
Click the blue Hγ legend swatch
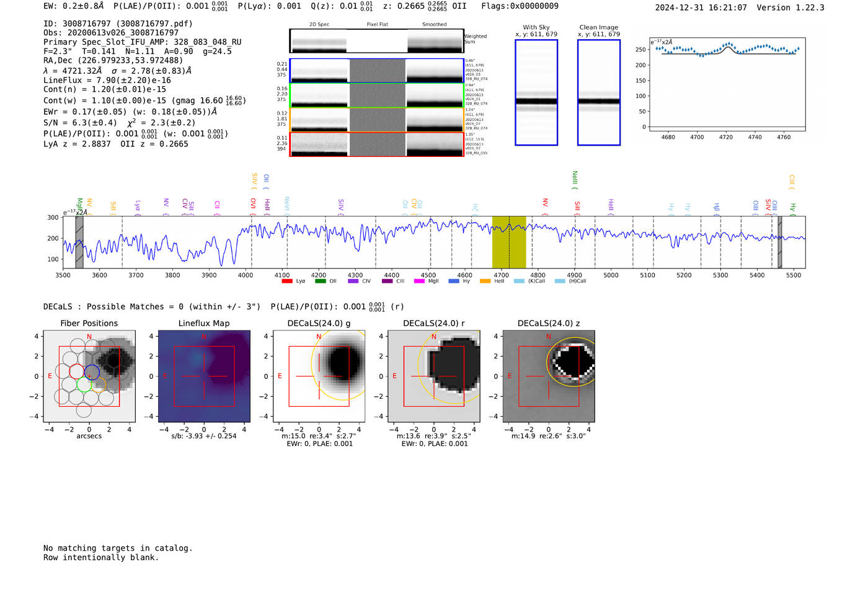tap(454, 281)
